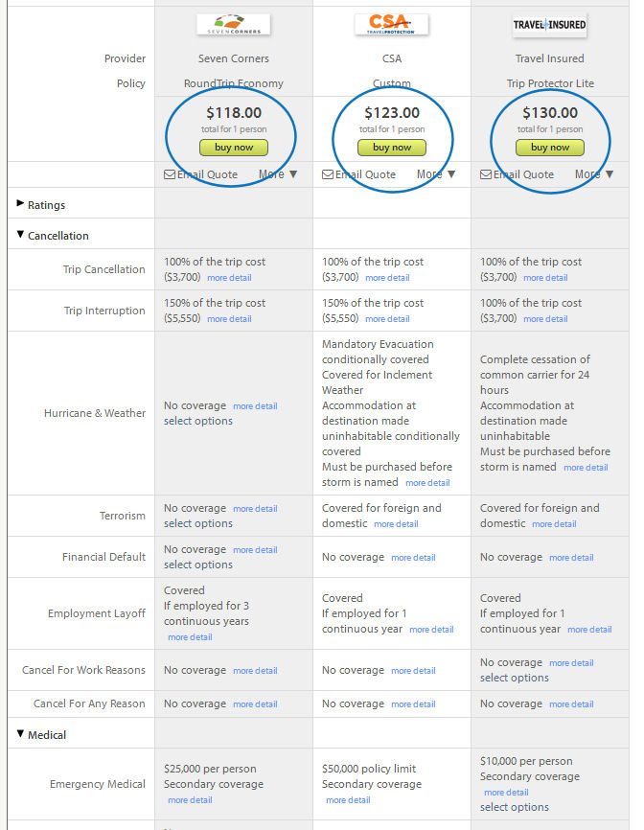
Task: Open more detail for CSA Emergency Medical
Action: pyautogui.click(x=348, y=800)
